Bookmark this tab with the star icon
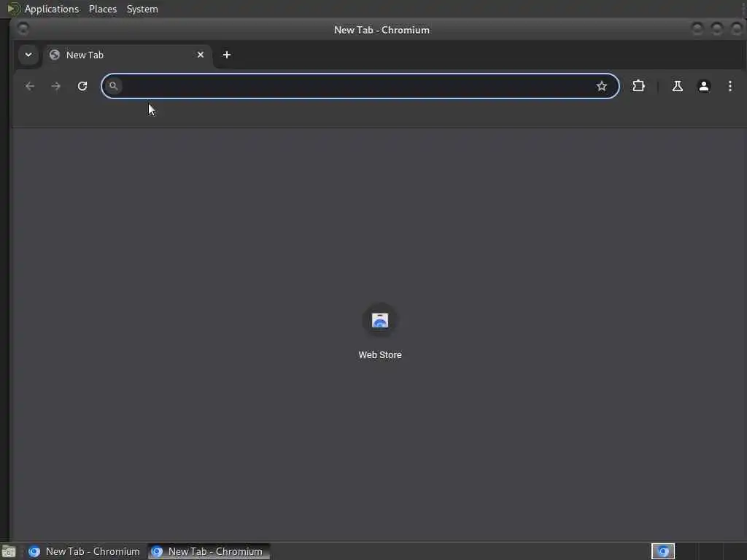The image size is (747, 560). coord(602,86)
